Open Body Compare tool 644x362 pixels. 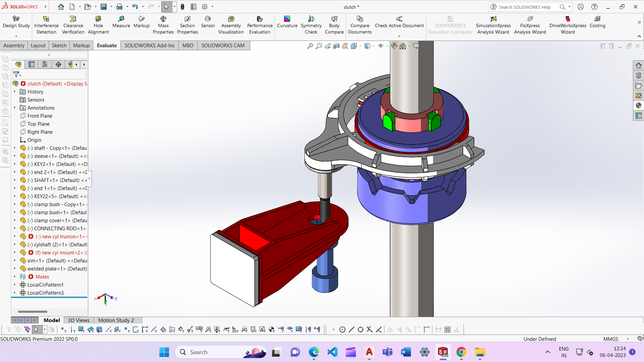(334, 25)
